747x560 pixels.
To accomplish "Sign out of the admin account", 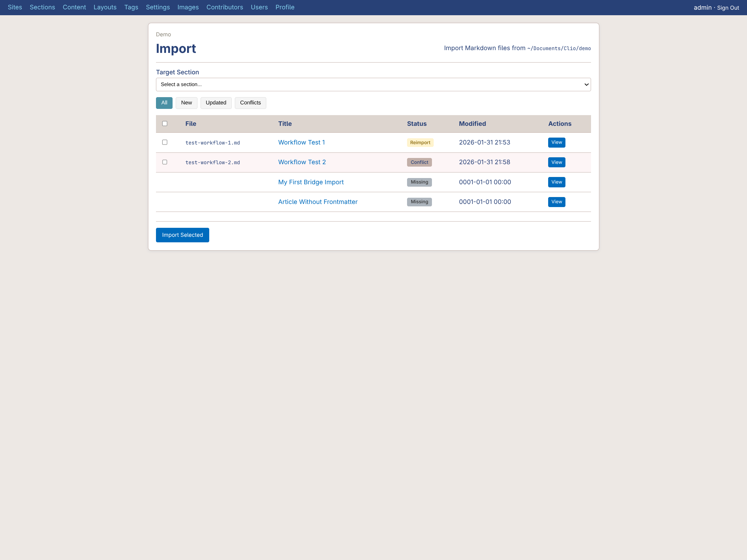I will coord(728,7).
